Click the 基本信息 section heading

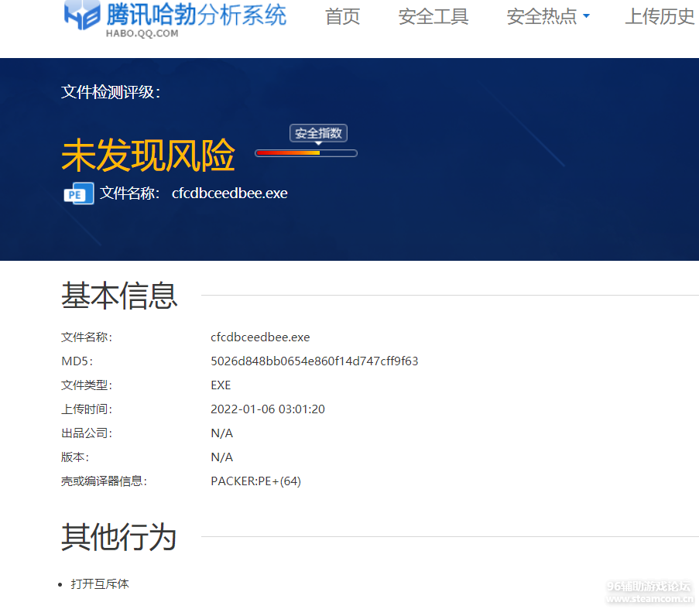[x=119, y=296]
